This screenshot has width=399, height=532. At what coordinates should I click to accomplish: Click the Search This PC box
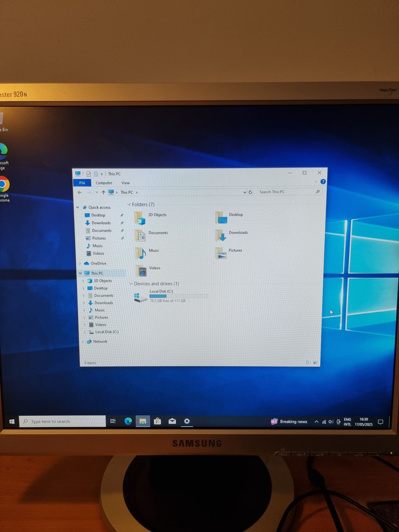click(289, 192)
